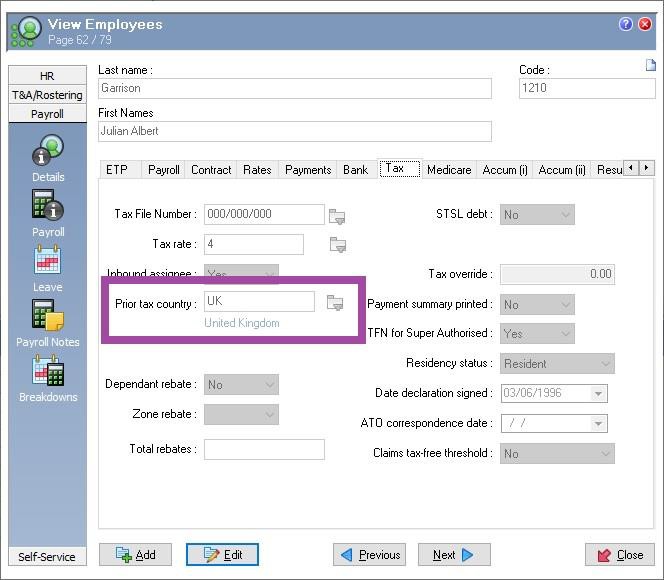Switch to the Medicare tab
The height and width of the screenshot is (580, 664).
tap(448, 170)
